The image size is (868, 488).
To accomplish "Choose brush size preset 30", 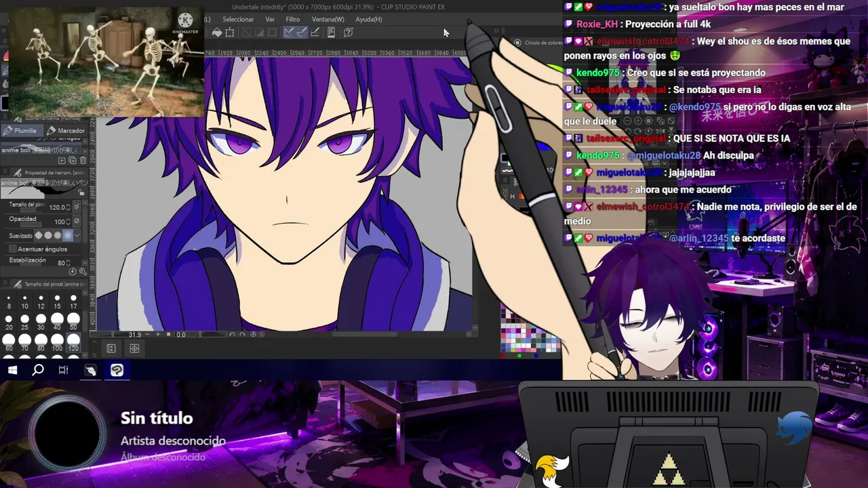I will (41, 323).
